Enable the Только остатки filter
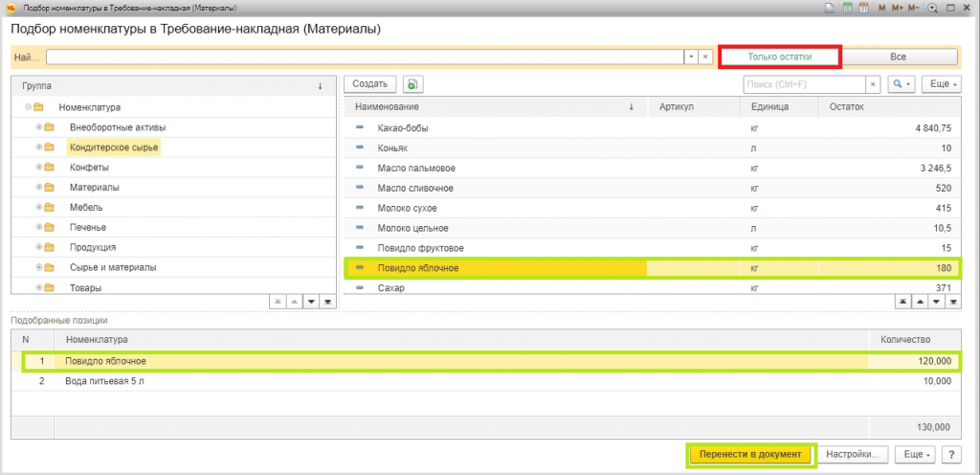This screenshot has width=980, height=475. [x=779, y=57]
